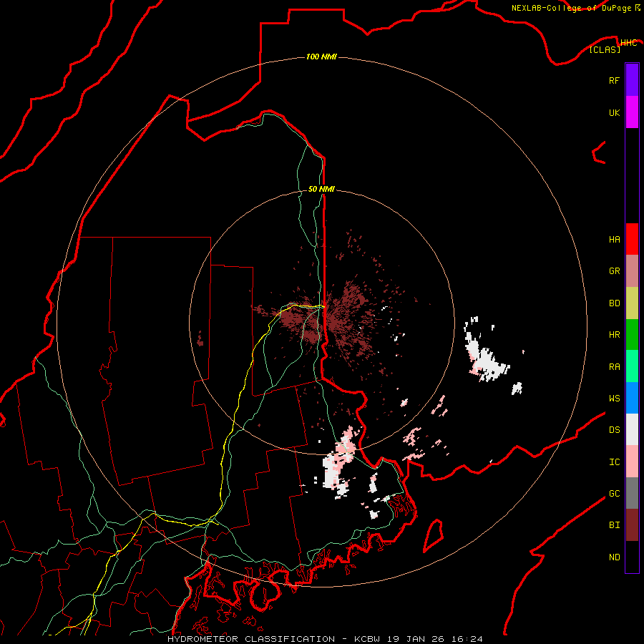Click the RF purple legend swatch
644x644 pixels.
coord(632,80)
